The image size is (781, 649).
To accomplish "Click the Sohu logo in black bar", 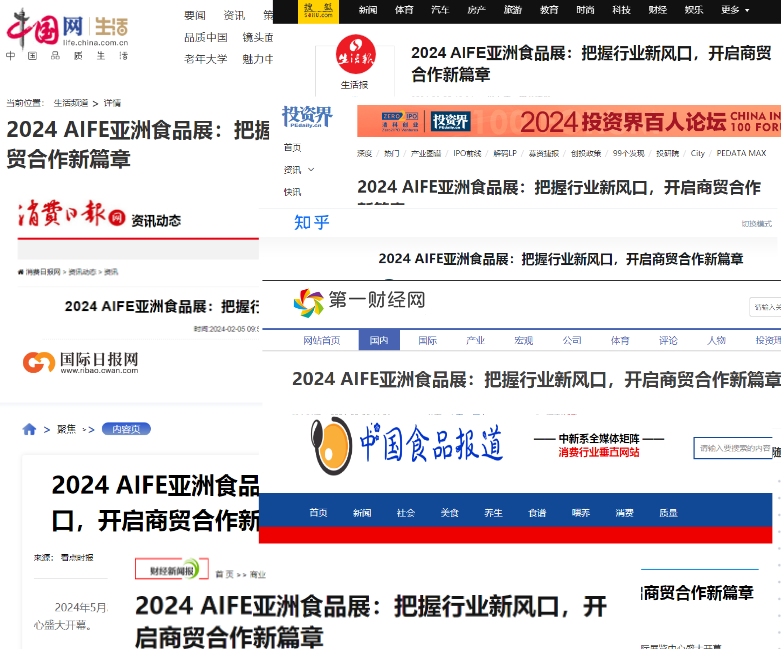I will coord(321,10).
